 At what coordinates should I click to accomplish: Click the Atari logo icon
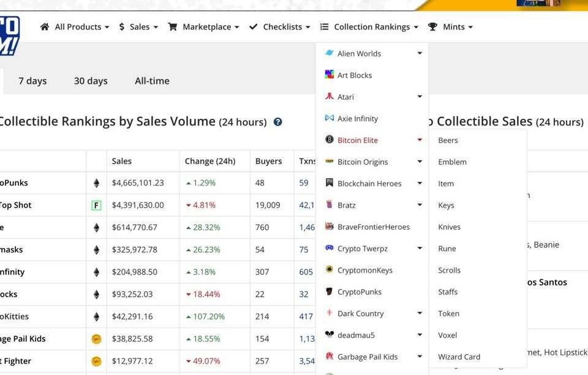[x=330, y=96]
